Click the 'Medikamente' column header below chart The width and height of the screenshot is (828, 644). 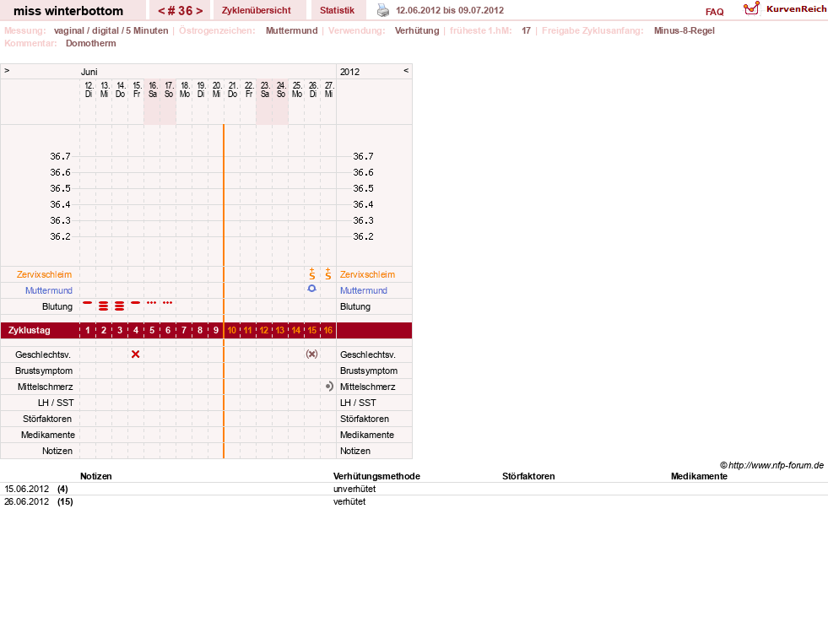(699, 476)
